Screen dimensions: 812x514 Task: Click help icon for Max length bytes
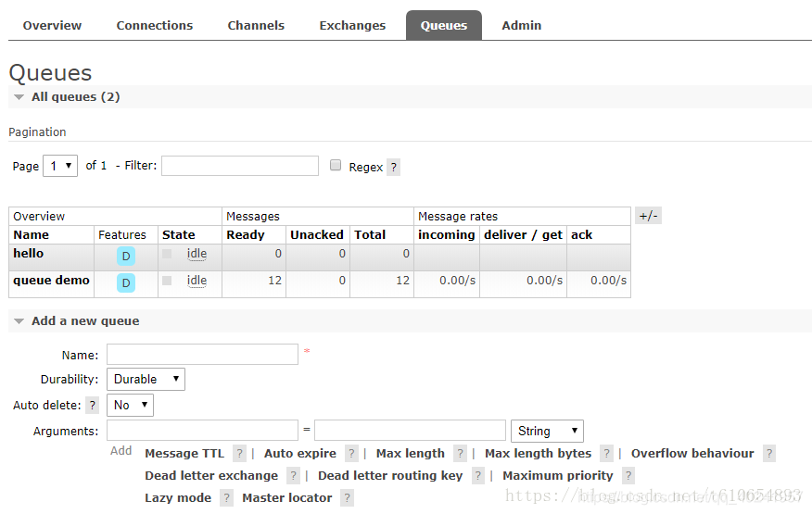click(x=606, y=454)
